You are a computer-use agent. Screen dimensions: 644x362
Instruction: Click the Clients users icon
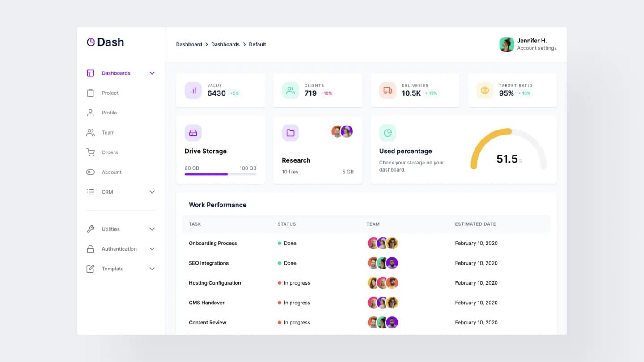290,90
